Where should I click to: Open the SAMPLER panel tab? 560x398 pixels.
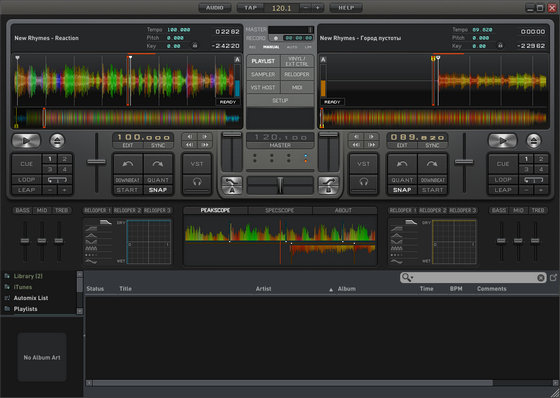[263, 74]
